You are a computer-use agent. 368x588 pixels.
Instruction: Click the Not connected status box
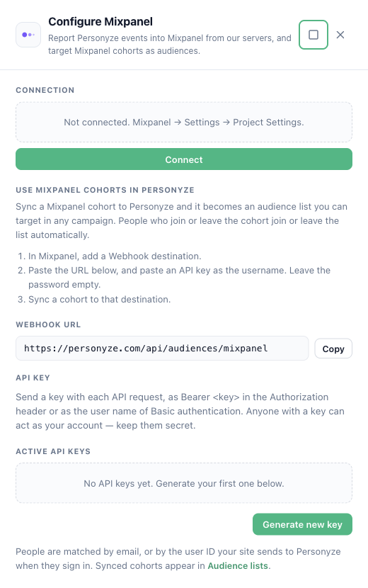[x=184, y=123]
